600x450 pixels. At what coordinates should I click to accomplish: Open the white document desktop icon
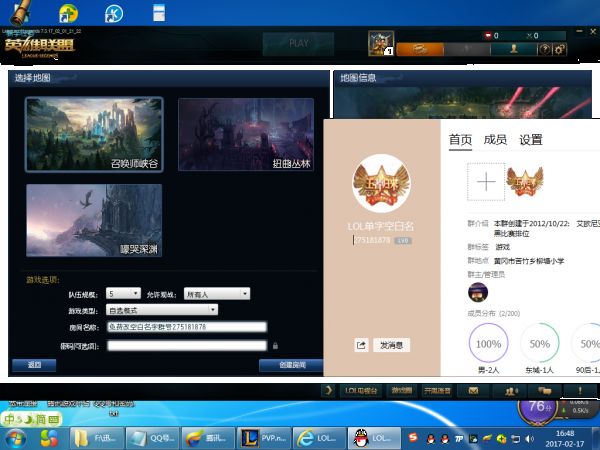click(159, 13)
